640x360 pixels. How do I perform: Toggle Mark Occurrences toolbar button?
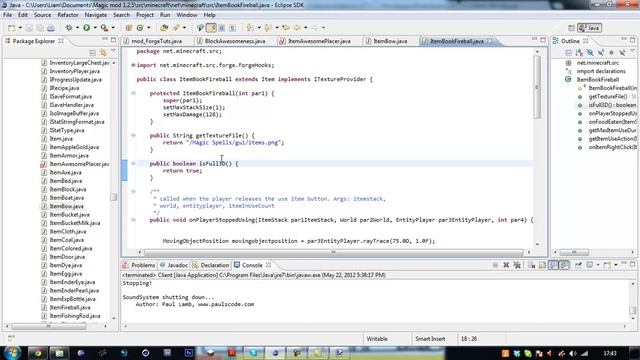click(211, 28)
